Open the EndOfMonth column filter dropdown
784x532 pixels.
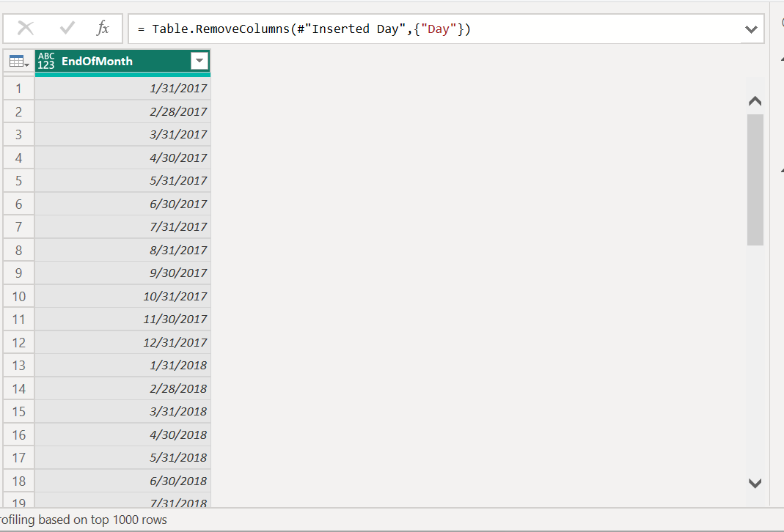tap(199, 61)
